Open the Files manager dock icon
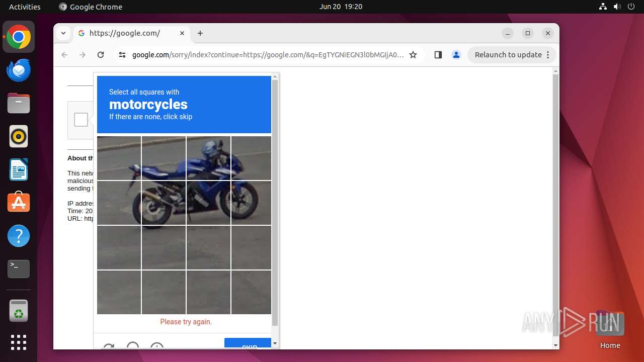644x362 pixels. pos(19,104)
